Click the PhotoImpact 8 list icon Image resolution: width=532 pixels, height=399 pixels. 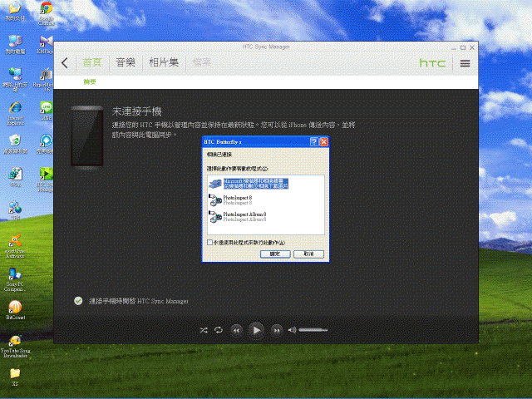coord(215,200)
